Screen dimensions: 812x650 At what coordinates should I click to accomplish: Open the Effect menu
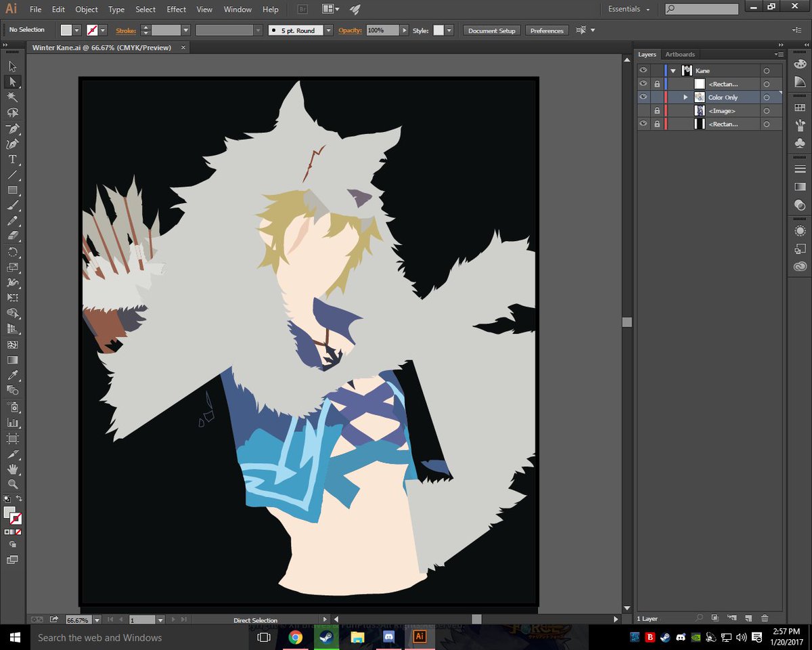(177, 9)
